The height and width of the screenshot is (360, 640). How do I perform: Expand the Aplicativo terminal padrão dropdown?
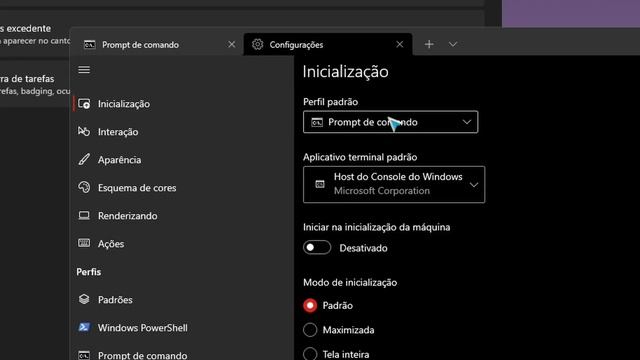[x=394, y=184]
